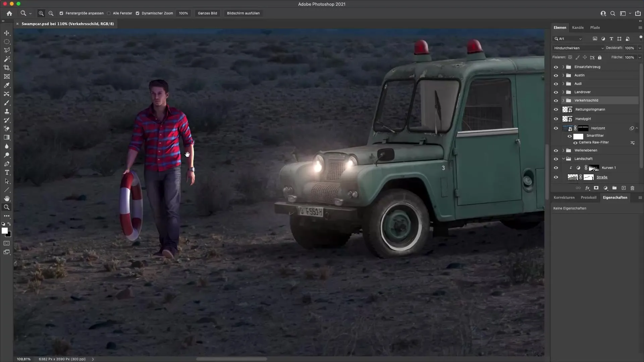Open layer styles with the fx icon
Viewport: 644px width, 362px height.
point(587,188)
